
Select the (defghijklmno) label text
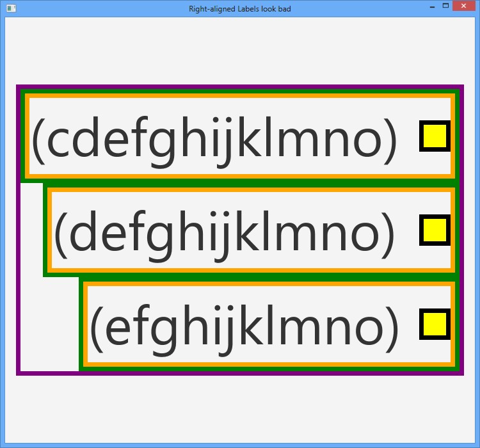[224, 232]
